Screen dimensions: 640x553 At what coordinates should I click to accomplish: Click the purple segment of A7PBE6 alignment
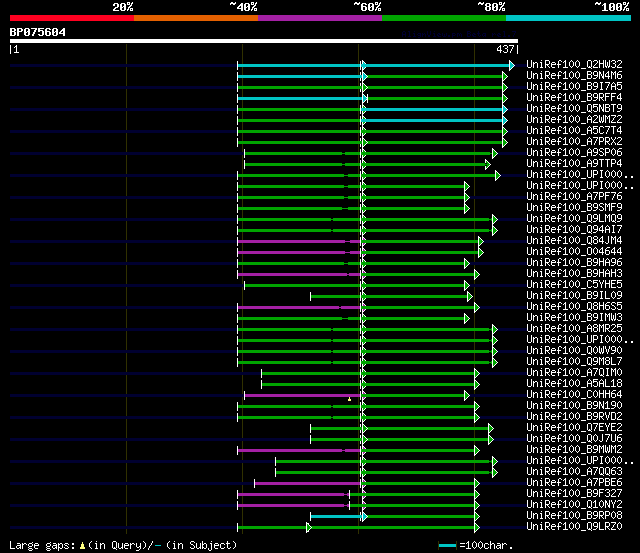[x=308, y=484]
